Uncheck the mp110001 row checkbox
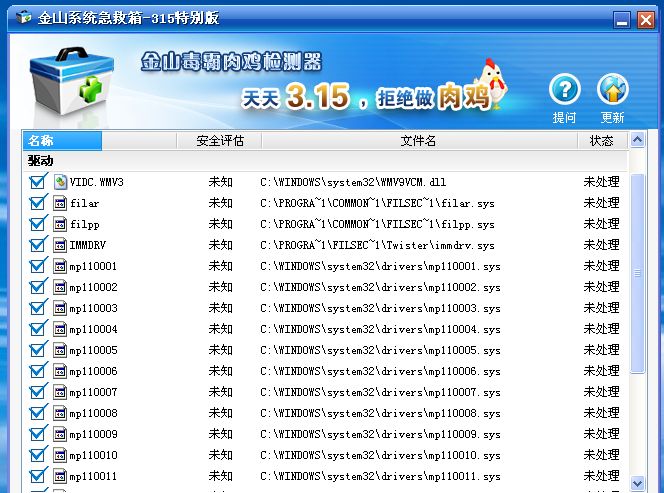The image size is (664, 493). (x=37, y=266)
